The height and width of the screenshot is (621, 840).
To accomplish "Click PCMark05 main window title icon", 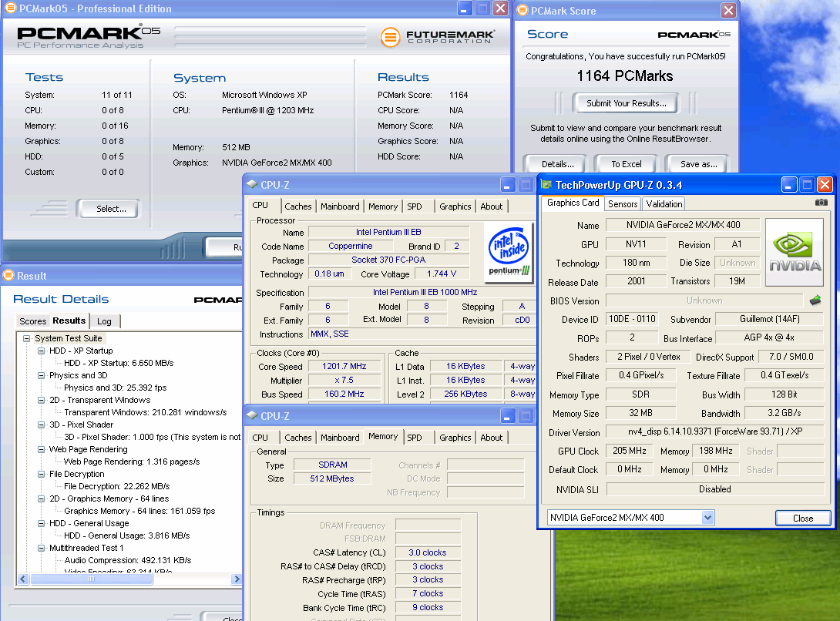I will [10, 8].
